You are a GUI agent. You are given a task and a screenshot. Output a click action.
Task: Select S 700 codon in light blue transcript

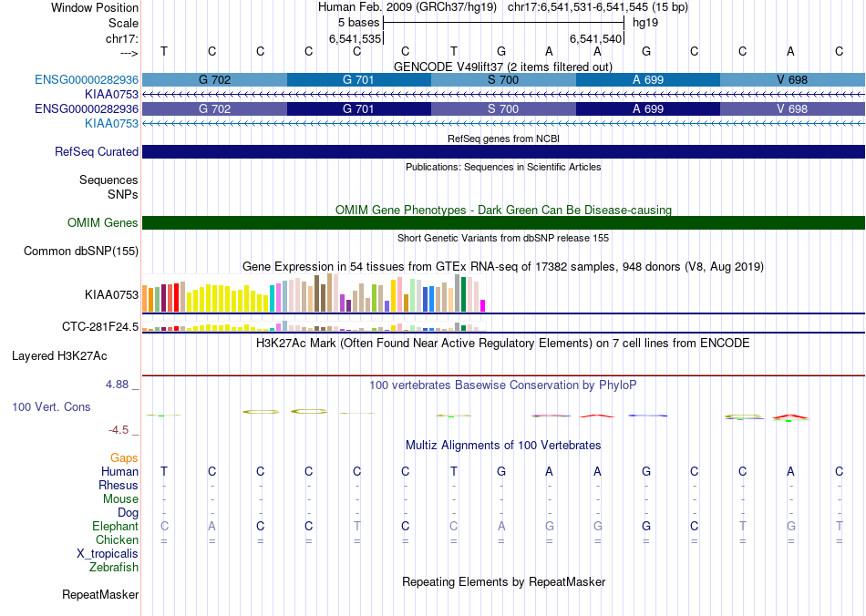coord(504,79)
